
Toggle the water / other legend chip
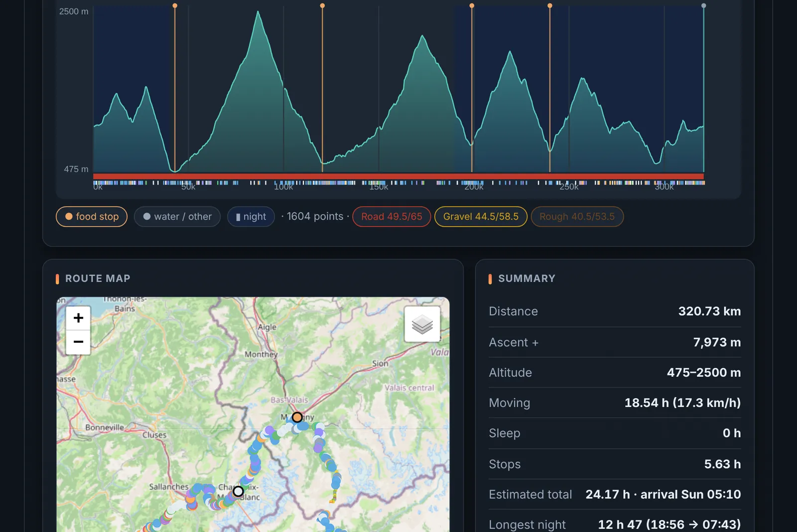[177, 216]
